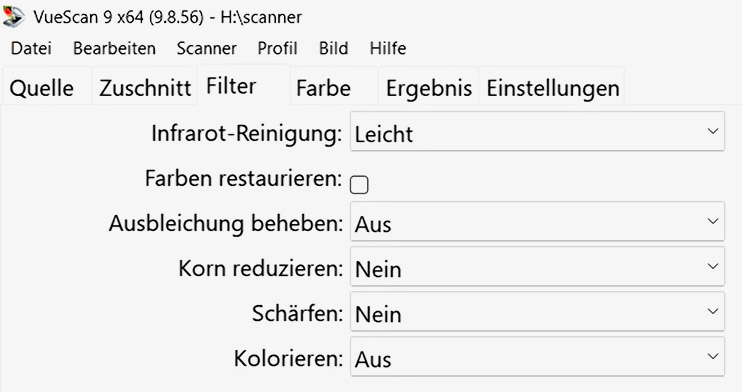Open the Korn reduzieren dropdown
The width and height of the screenshot is (742, 392).
(537, 267)
